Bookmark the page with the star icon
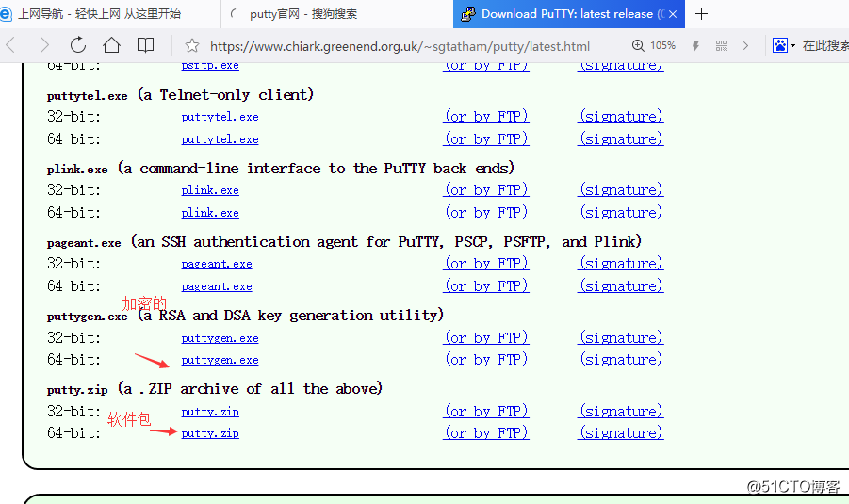 click(x=191, y=46)
